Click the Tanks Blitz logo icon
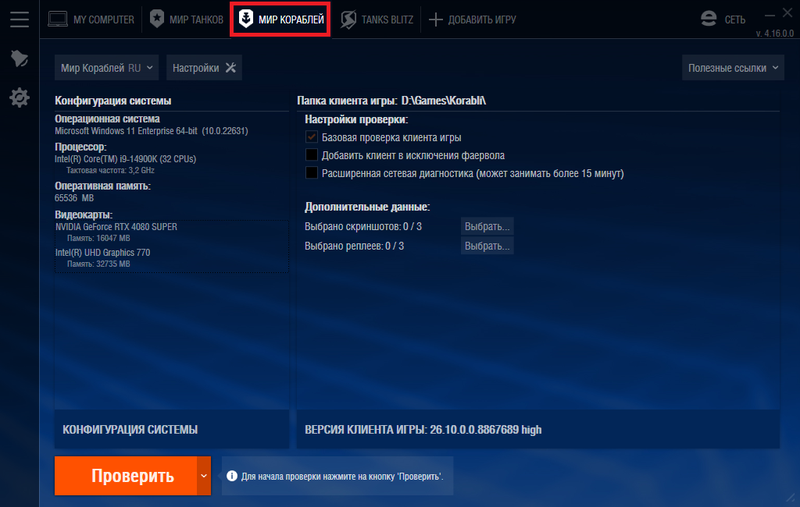This screenshot has height=507, width=800. (348, 19)
